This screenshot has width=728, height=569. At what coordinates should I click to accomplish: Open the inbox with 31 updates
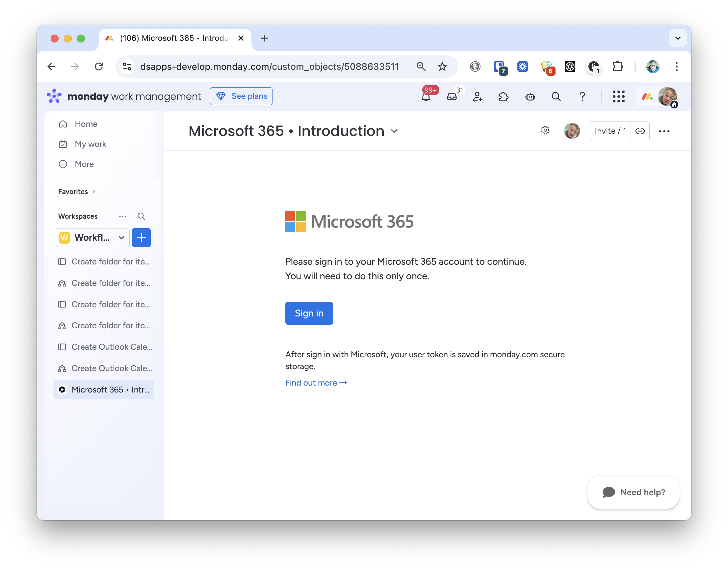click(452, 97)
